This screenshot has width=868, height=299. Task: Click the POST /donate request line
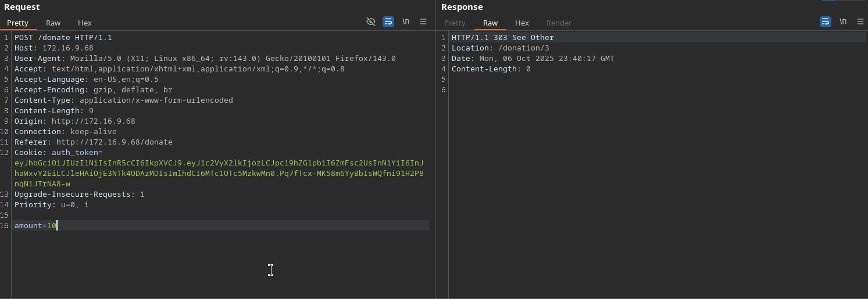tap(63, 38)
